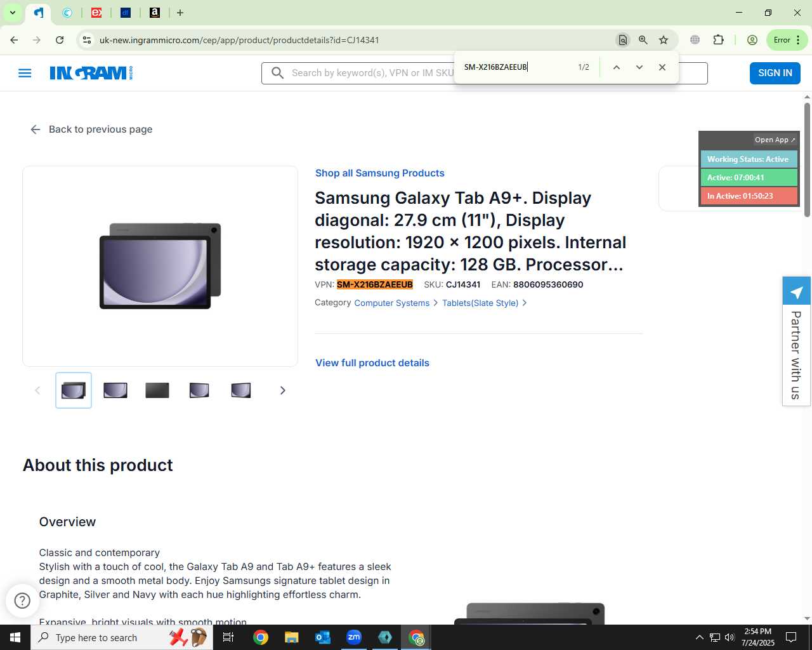The width and height of the screenshot is (812, 650).
Task: Click the Windows taskbar search box
Action: tap(122, 637)
